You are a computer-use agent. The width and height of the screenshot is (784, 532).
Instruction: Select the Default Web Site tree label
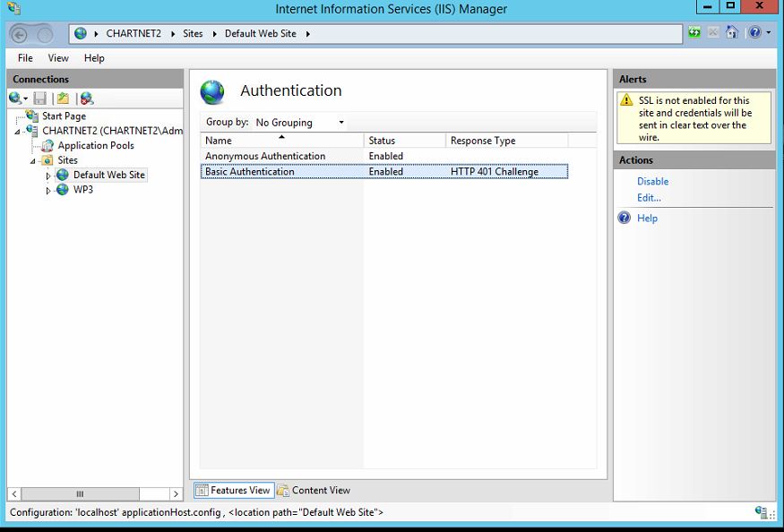(109, 175)
